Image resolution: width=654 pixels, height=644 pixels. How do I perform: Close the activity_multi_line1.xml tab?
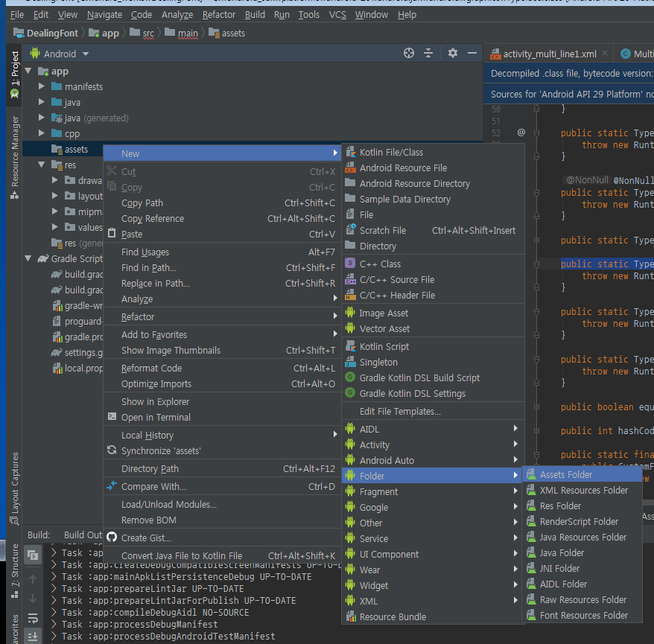click(x=605, y=53)
